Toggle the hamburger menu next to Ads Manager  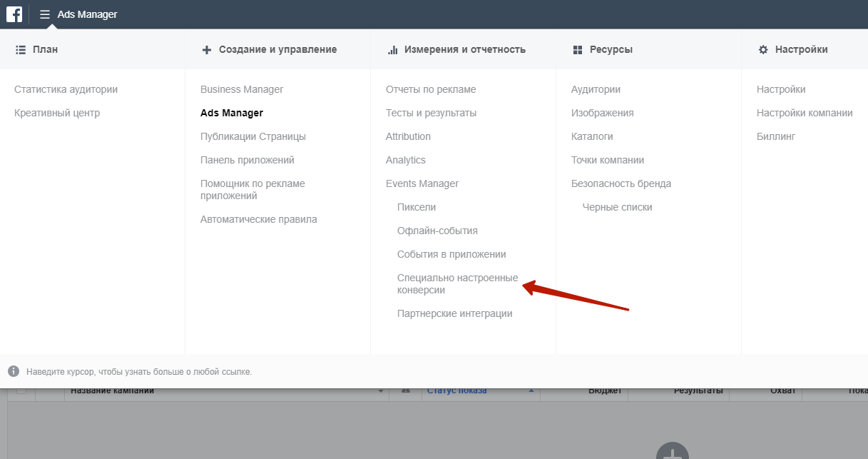point(45,14)
